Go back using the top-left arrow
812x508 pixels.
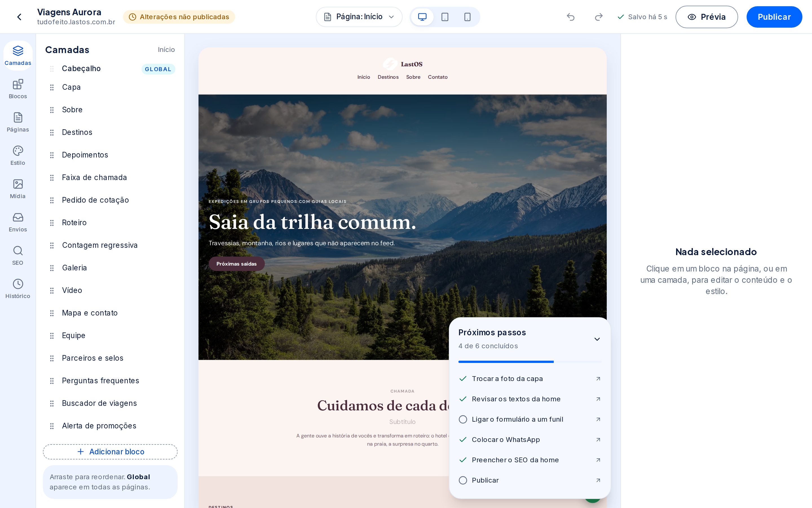[x=19, y=17]
